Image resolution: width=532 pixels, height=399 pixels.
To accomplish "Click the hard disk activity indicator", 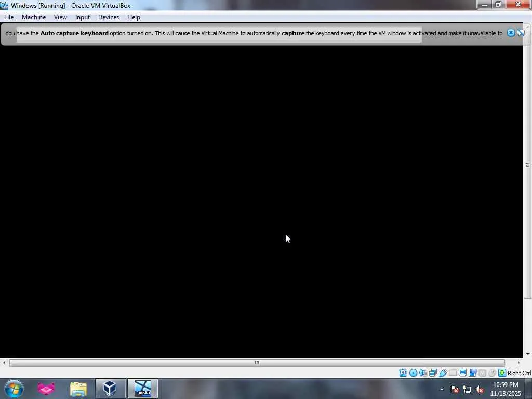I will pos(403,373).
